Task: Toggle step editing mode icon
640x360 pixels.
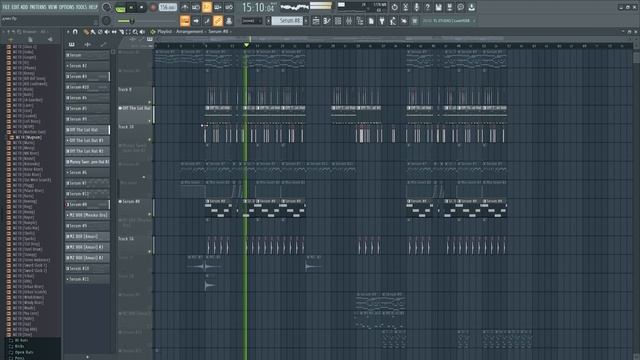Action: pyautogui.click(x=207, y=21)
